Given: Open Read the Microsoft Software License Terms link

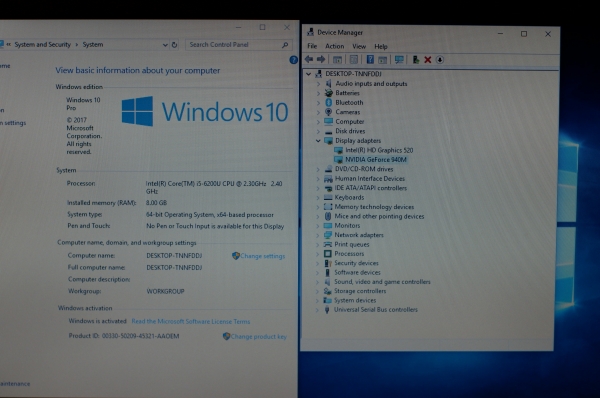Looking at the screenshot, I should 191,321.
